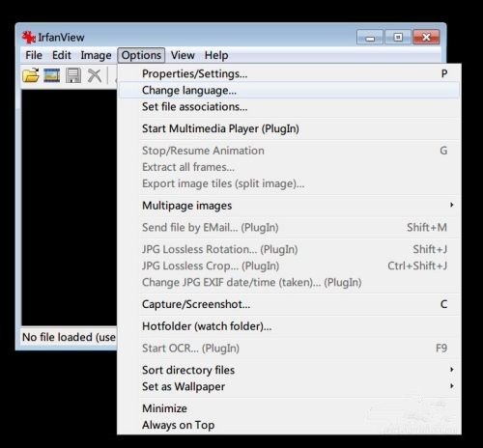Screen dimensions: 483x448
Task: Open the View menu
Action: (x=183, y=55)
